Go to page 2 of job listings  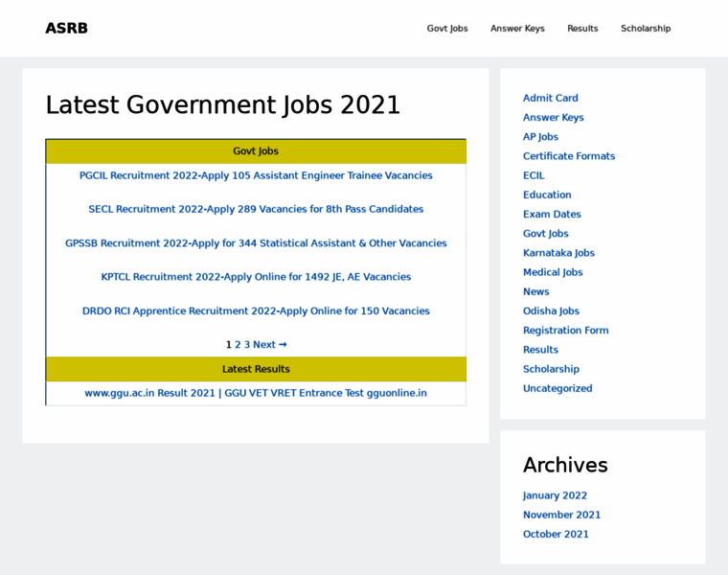click(x=239, y=345)
